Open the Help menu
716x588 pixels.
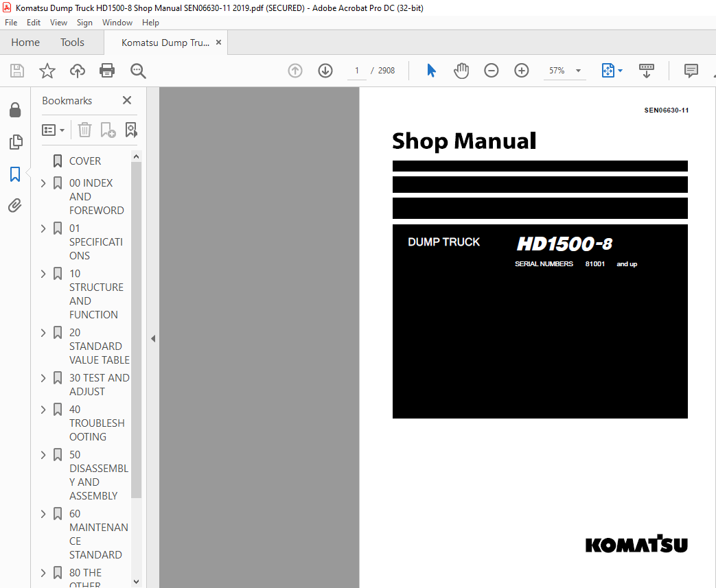click(150, 23)
